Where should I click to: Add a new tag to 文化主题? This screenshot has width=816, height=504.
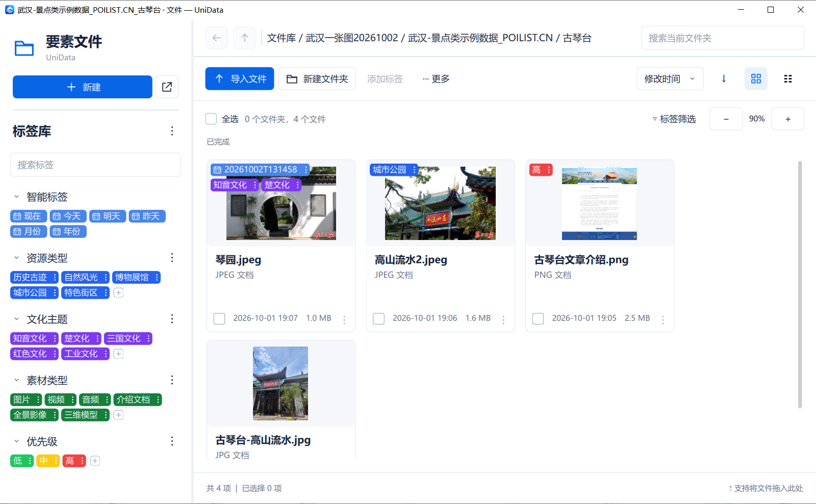(118, 354)
